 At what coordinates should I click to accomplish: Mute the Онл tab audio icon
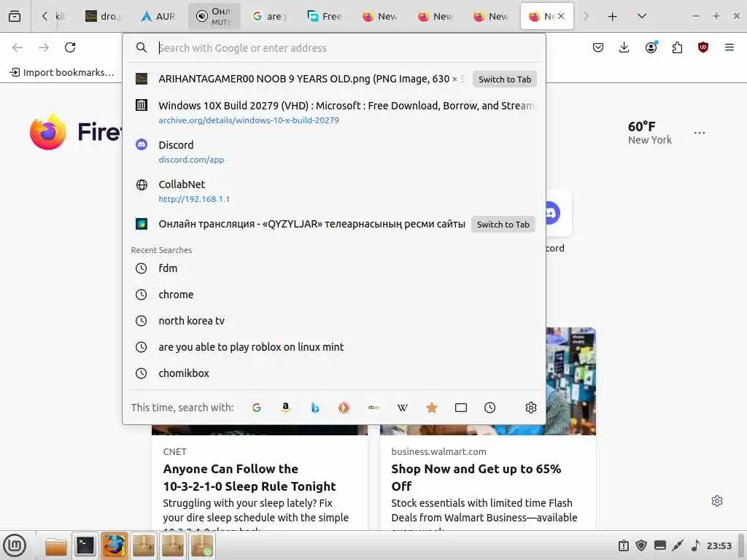coord(202,16)
